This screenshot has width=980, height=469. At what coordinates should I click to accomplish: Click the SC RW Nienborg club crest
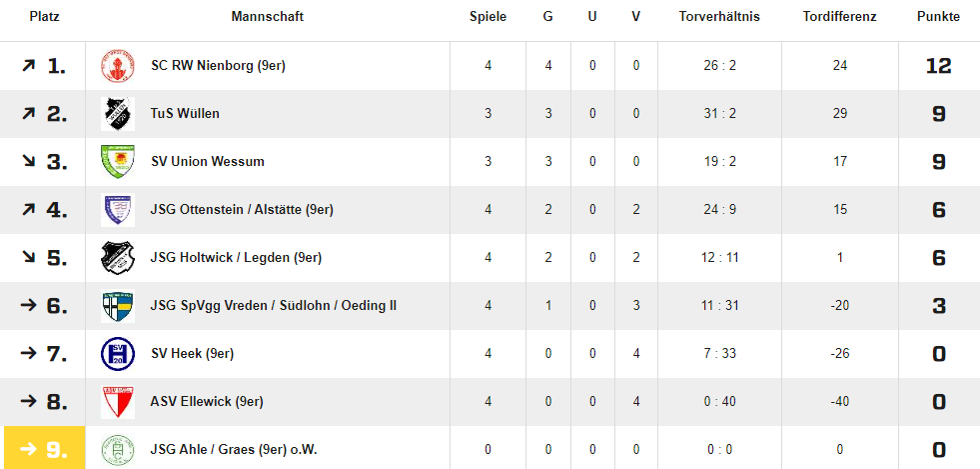pyautogui.click(x=118, y=66)
